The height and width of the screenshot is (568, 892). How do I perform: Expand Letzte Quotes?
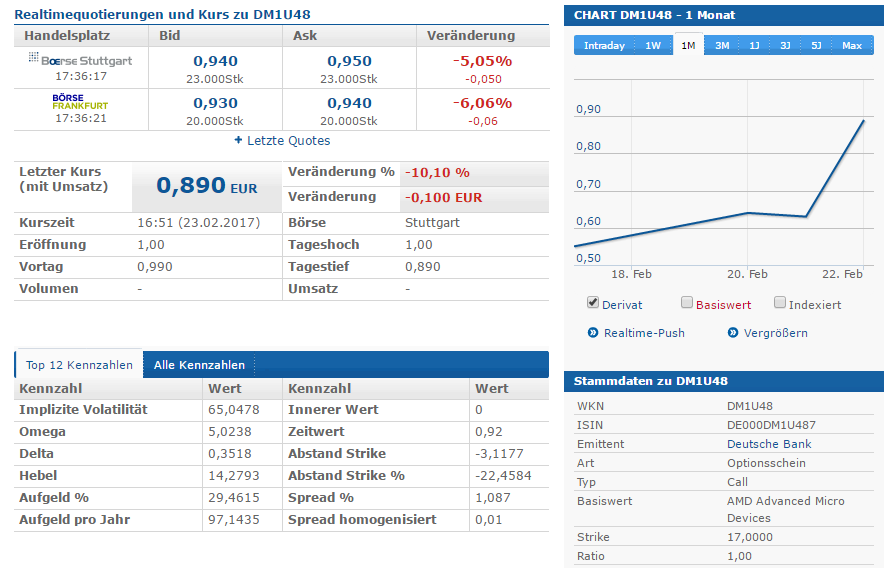point(288,141)
